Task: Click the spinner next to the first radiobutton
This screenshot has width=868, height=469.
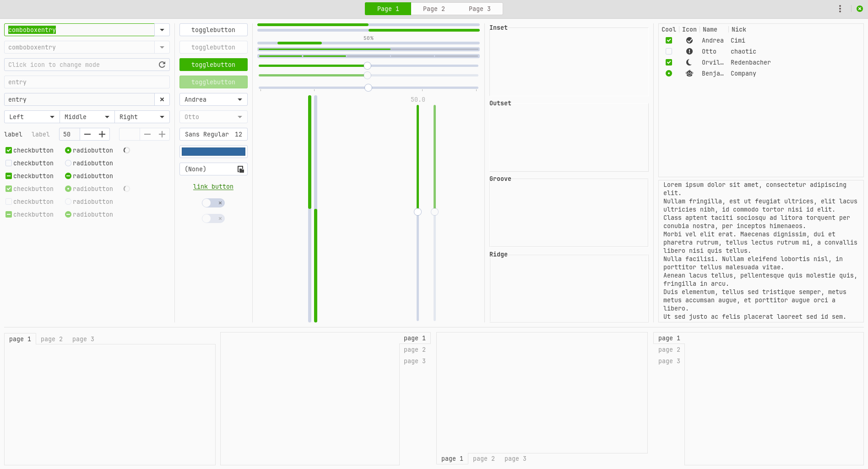Action: [127, 150]
